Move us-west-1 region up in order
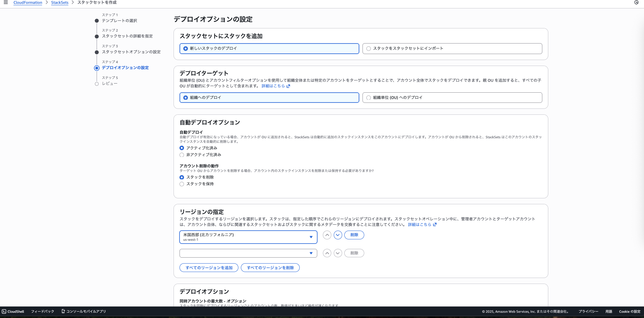The height and width of the screenshot is (318, 644). coord(327,235)
